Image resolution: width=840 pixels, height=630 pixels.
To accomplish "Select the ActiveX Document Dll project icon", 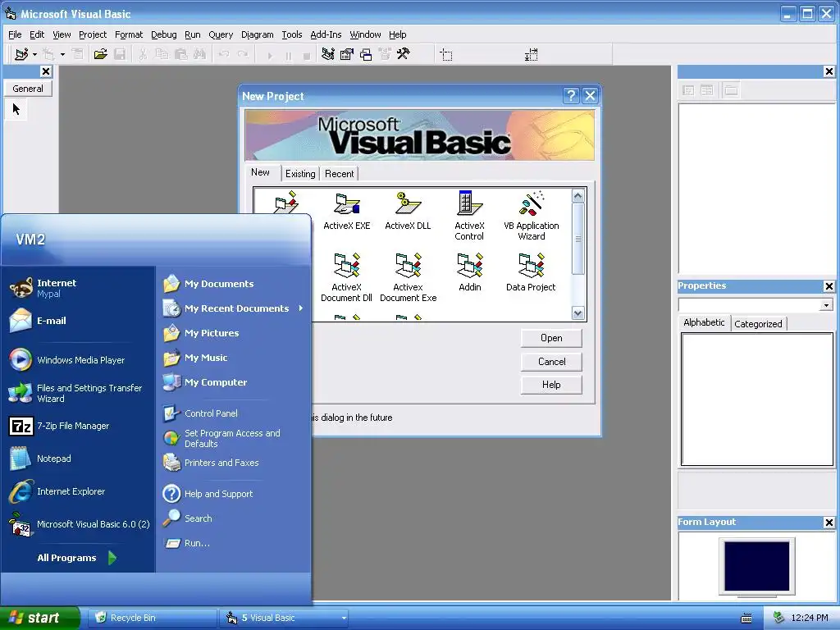I will pyautogui.click(x=346, y=277).
